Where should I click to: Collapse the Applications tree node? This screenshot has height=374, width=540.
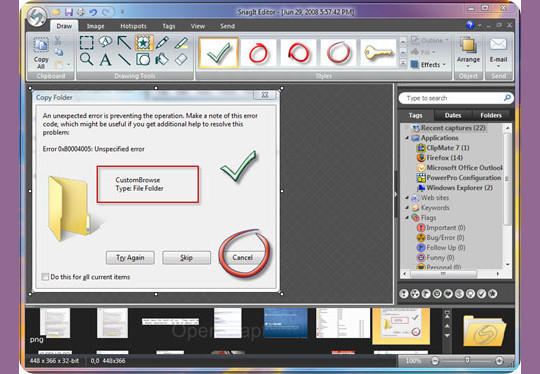pyautogui.click(x=407, y=138)
